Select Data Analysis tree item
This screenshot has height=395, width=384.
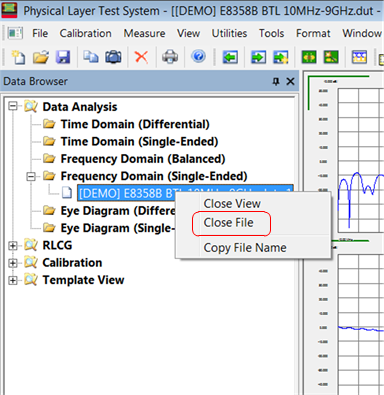80,107
